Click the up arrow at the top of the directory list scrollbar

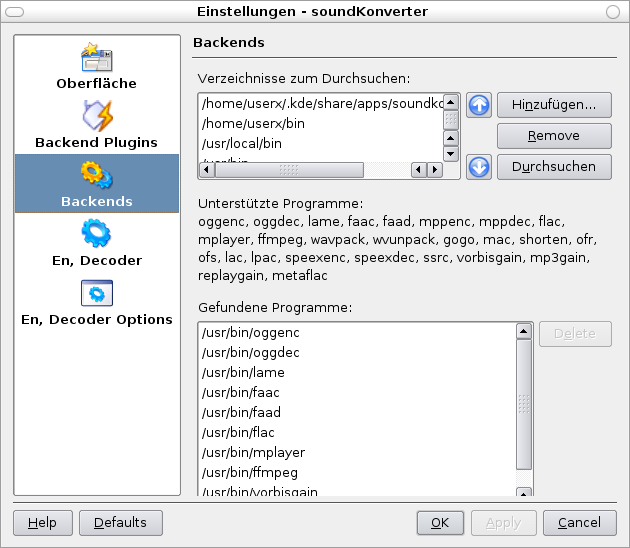pos(451,102)
